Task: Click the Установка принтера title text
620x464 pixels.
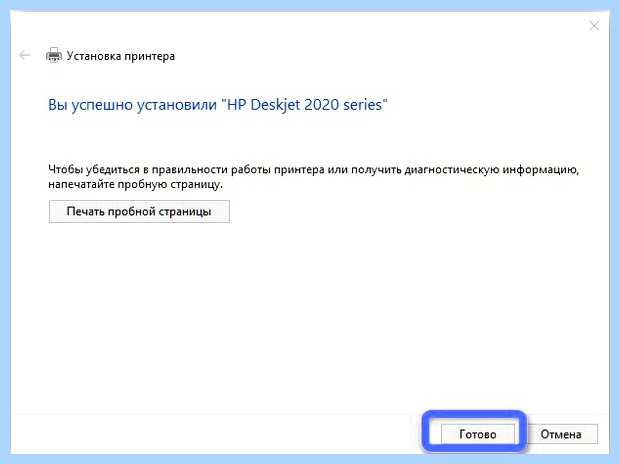Action: click(x=121, y=56)
